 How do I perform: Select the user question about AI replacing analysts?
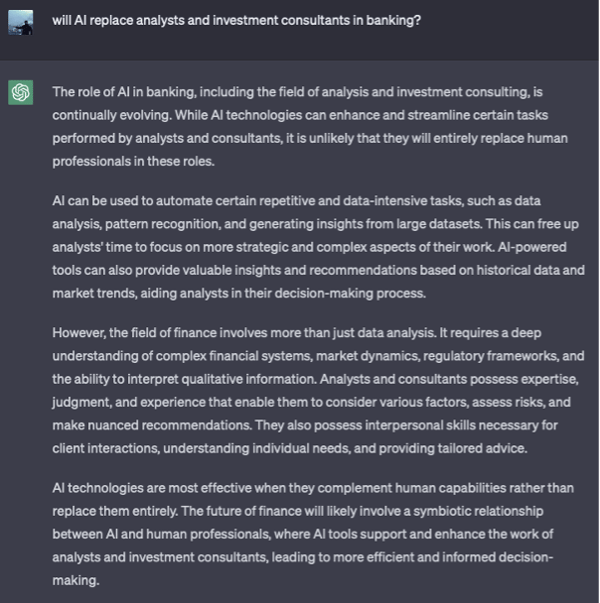[237, 20]
